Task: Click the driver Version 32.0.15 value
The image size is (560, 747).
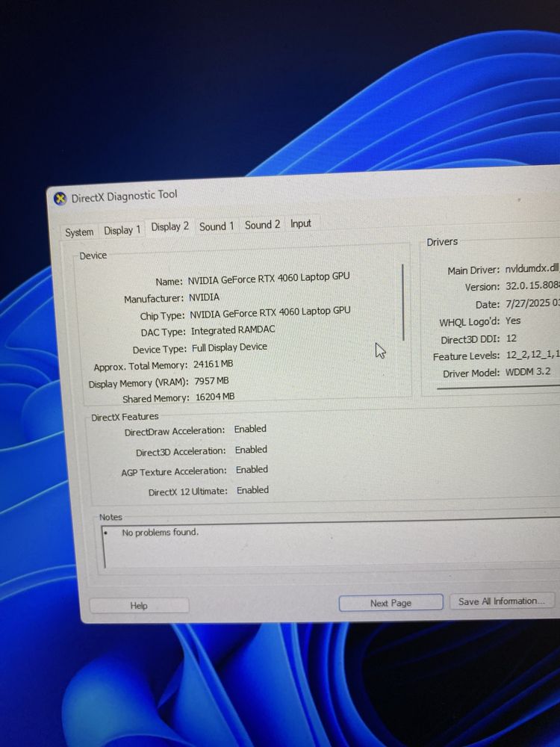Action: (532, 286)
